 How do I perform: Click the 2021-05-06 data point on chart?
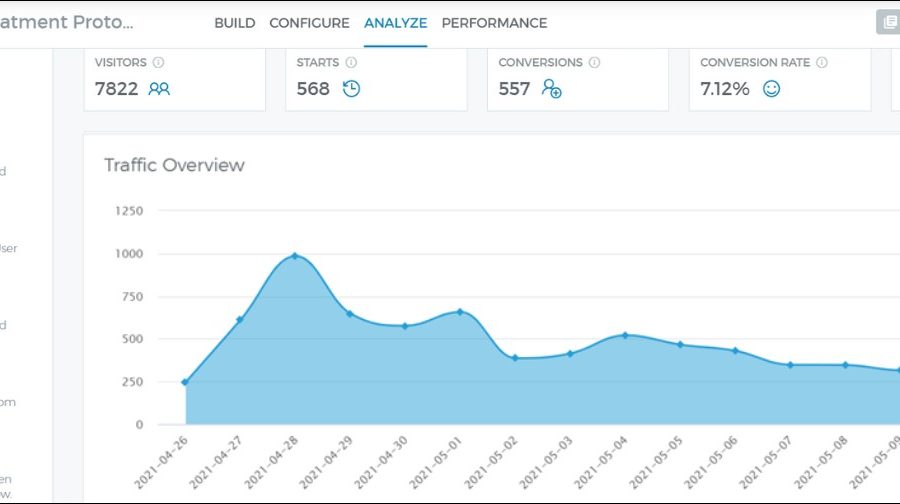tap(735, 351)
